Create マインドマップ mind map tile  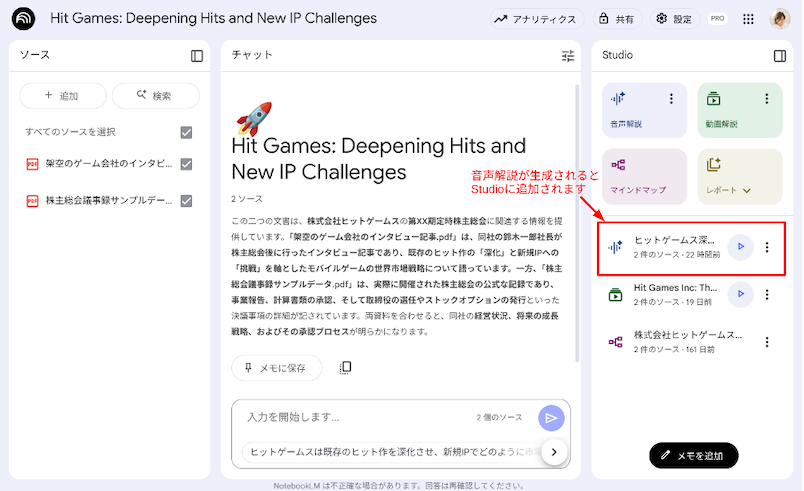645,176
